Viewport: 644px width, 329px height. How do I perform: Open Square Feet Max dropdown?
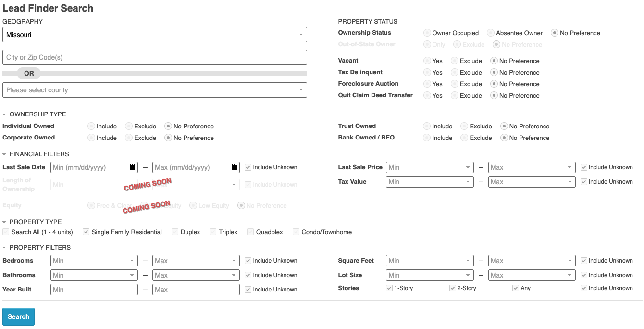[x=532, y=261]
